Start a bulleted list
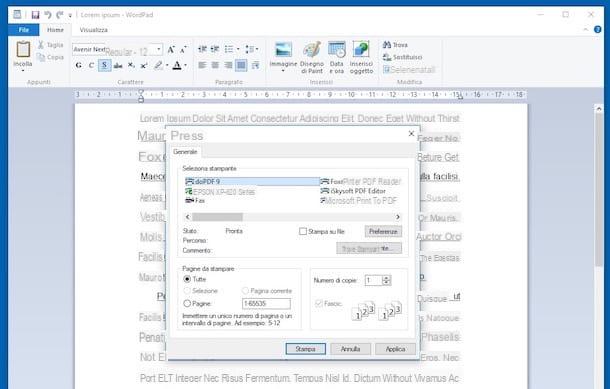This screenshot has height=389, width=610. tap(229, 49)
